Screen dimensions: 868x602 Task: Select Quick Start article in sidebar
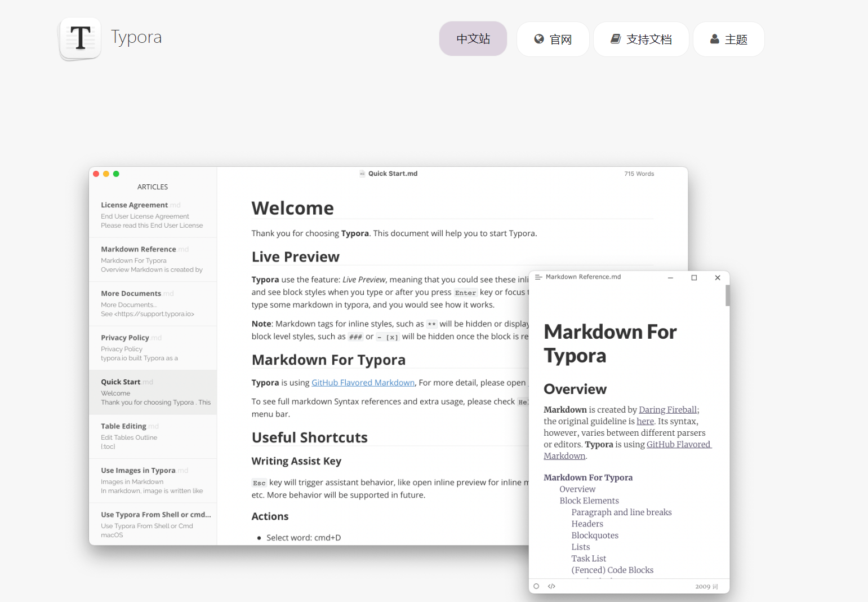pyautogui.click(x=153, y=392)
